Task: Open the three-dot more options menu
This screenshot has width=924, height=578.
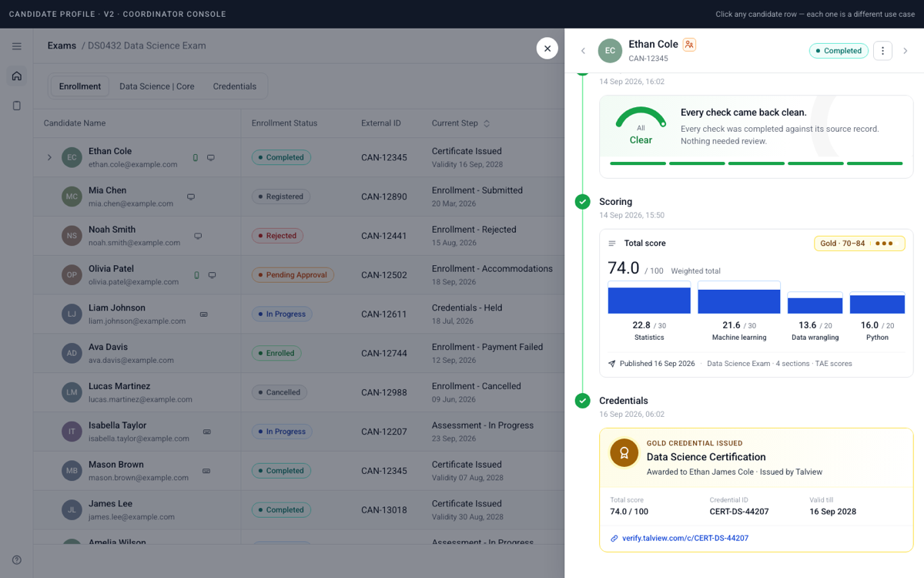Action: point(882,51)
